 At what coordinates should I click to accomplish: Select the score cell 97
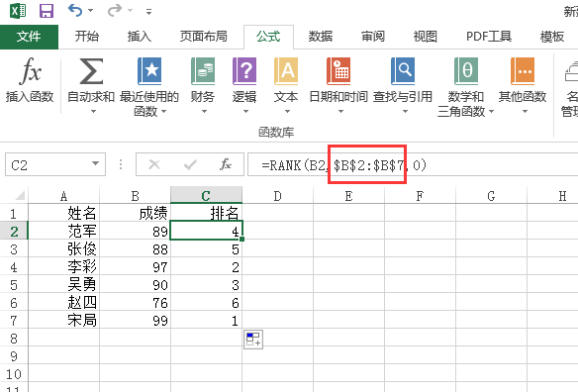[x=135, y=266]
